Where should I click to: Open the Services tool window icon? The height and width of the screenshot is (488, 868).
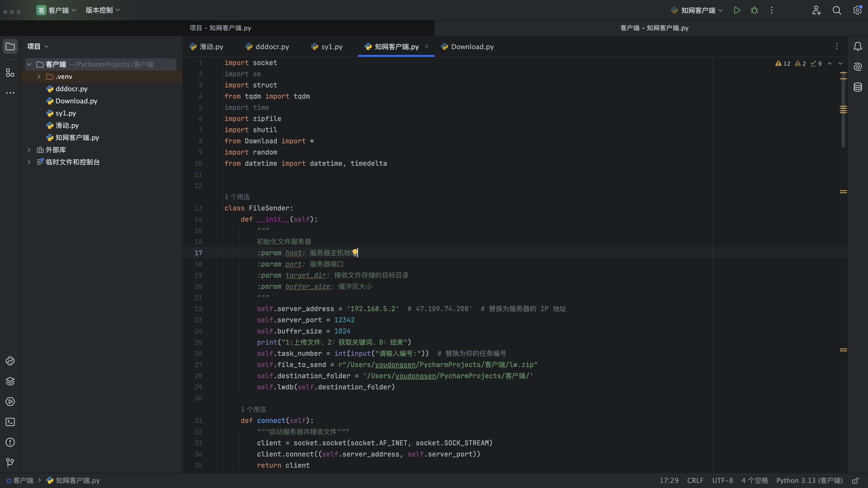click(10, 402)
